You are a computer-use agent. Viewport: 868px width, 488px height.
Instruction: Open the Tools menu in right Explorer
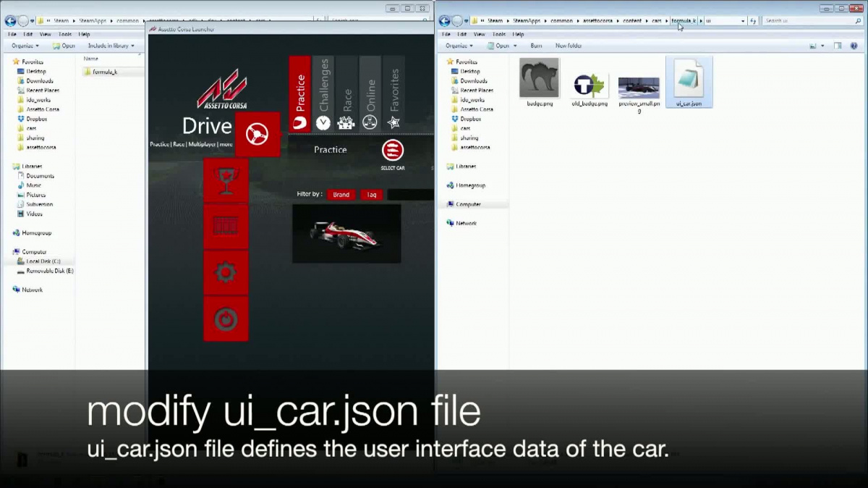pyautogui.click(x=498, y=34)
